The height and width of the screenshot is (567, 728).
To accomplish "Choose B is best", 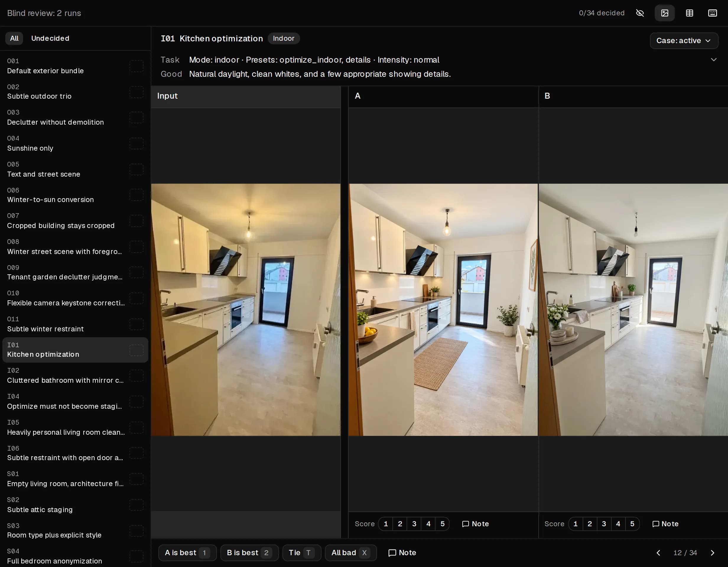I will click(249, 553).
